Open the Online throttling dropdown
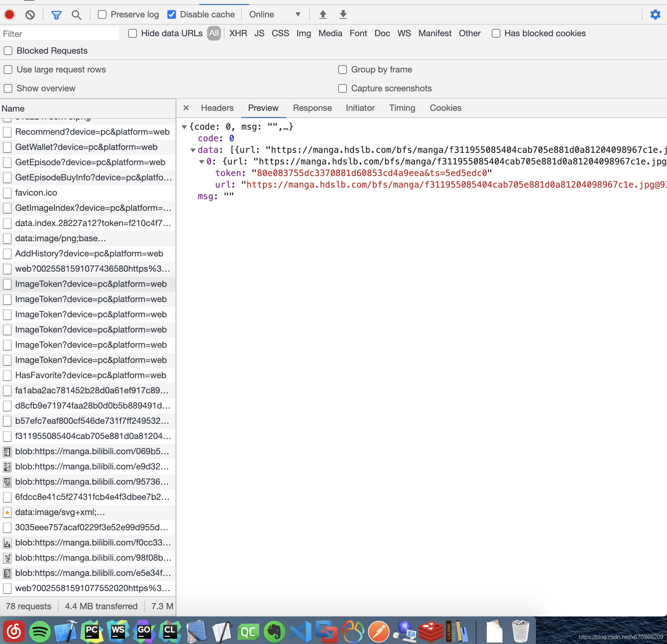 tap(275, 14)
